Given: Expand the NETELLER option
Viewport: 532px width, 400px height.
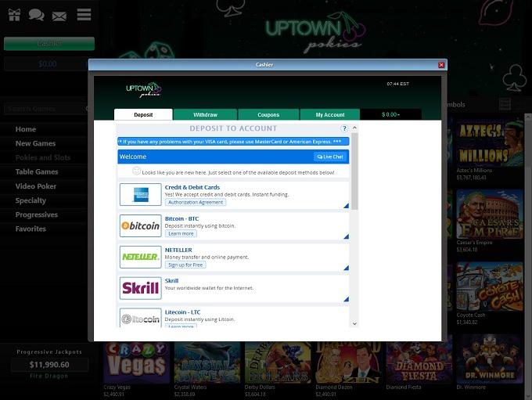Looking at the screenshot, I should (346, 268).
